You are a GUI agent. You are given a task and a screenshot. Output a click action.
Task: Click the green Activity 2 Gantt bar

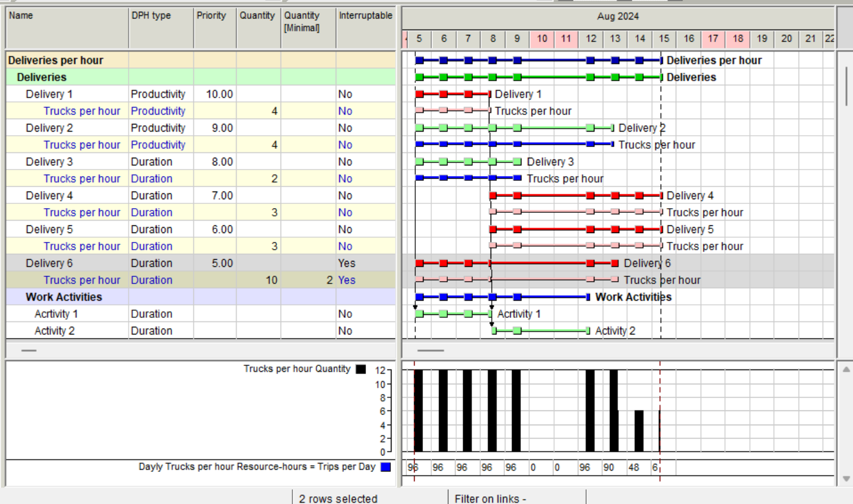[541, 331]
